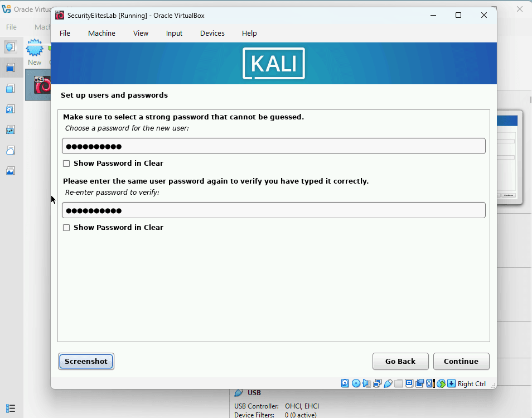Click the Go Back button
Viewport: 532px width, 418px height.
pos(400,361)
